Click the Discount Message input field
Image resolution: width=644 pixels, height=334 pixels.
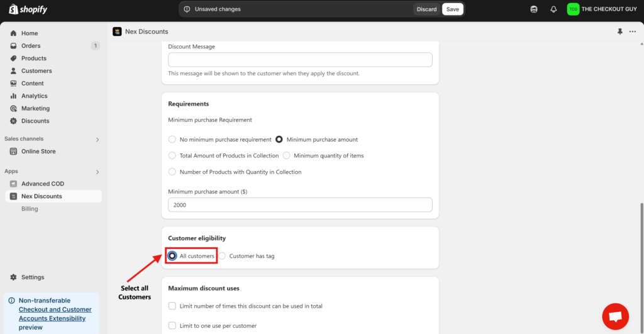300,60
